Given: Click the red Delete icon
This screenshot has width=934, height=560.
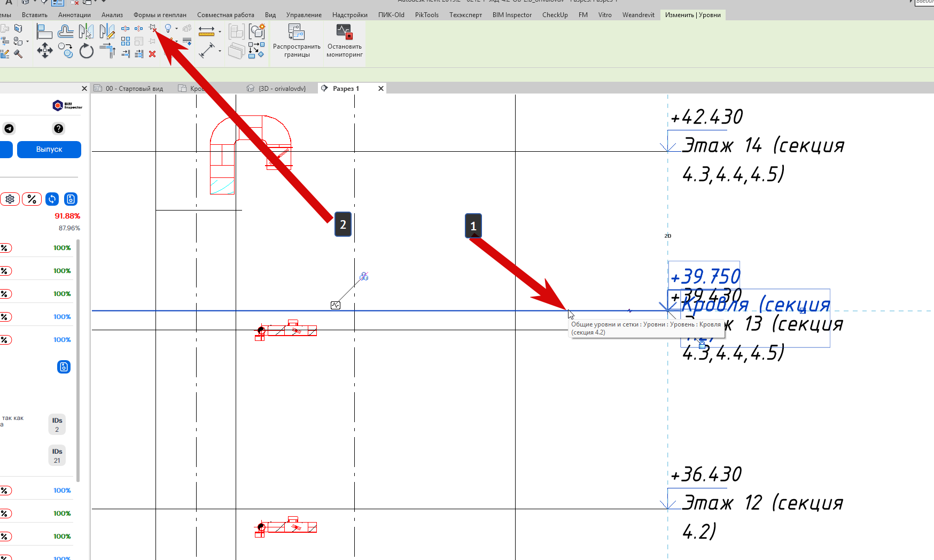Looking at the screenshot, I should 152,53.
